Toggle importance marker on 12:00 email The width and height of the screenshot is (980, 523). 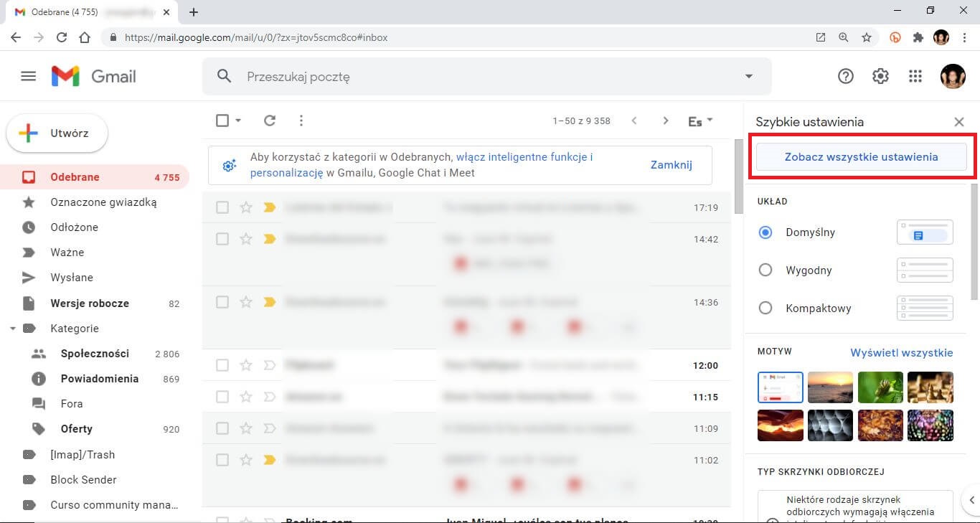(x=270, y=365)
